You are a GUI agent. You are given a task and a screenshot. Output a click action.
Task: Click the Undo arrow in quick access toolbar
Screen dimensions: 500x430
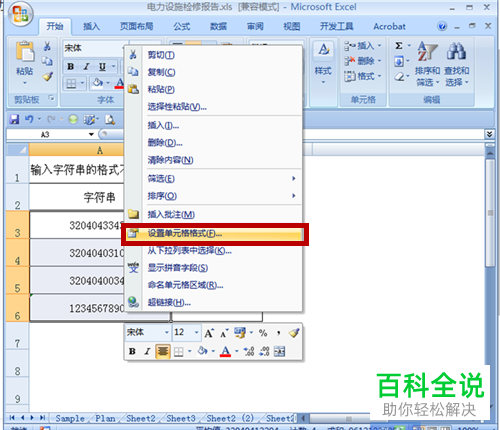point(29,119)
